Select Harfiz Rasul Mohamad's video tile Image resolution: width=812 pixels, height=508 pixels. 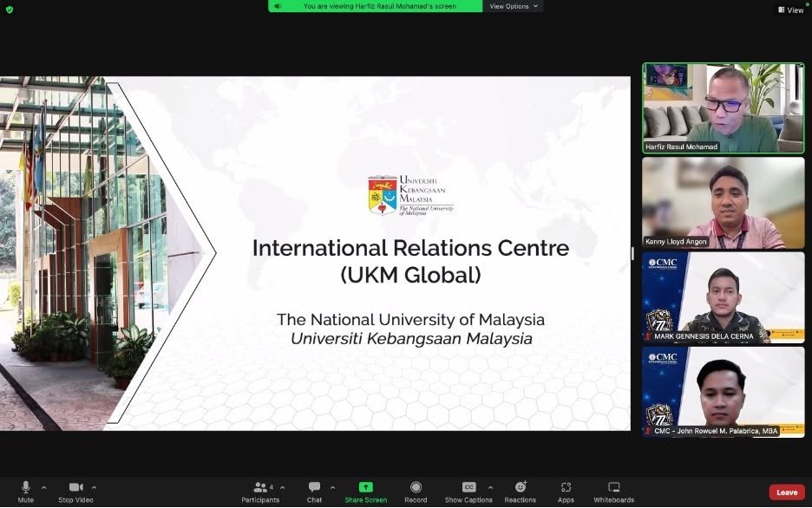pos(724,108)
